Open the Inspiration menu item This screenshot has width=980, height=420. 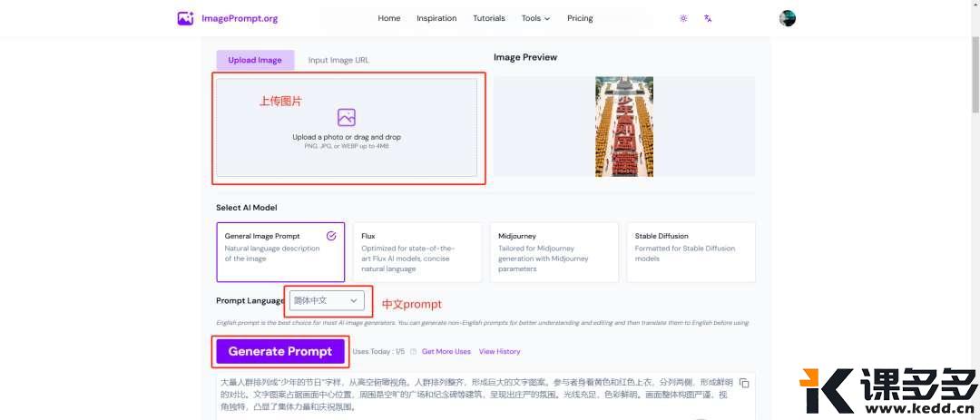coord(436,18)
